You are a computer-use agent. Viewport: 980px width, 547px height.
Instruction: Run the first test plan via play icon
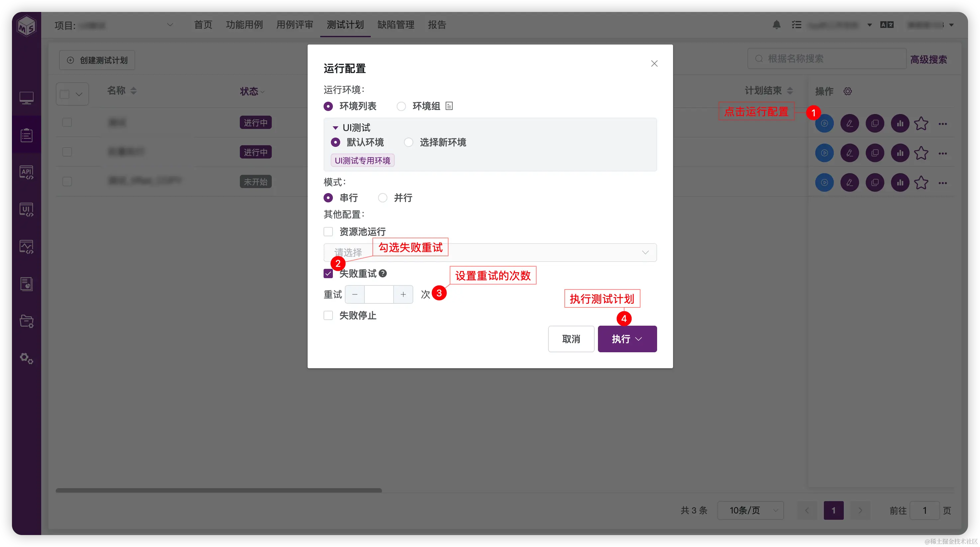coord(825,123)
